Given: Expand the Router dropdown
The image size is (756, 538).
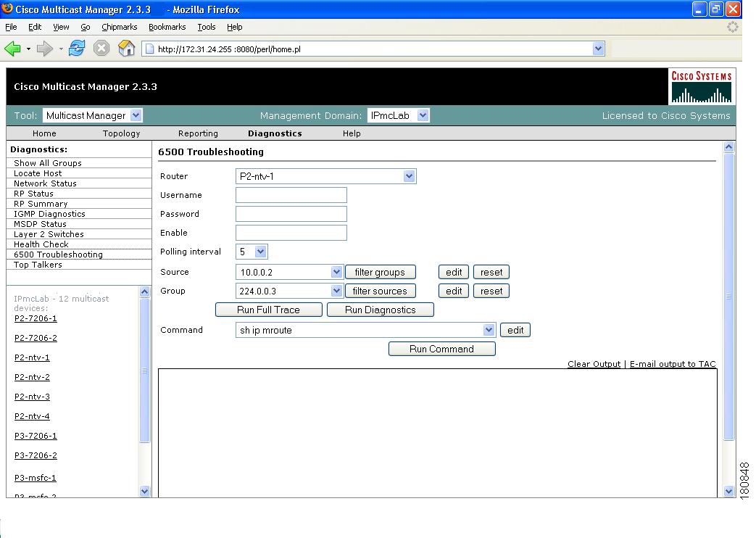Looking at the screenshot, I should coord(410,176).
